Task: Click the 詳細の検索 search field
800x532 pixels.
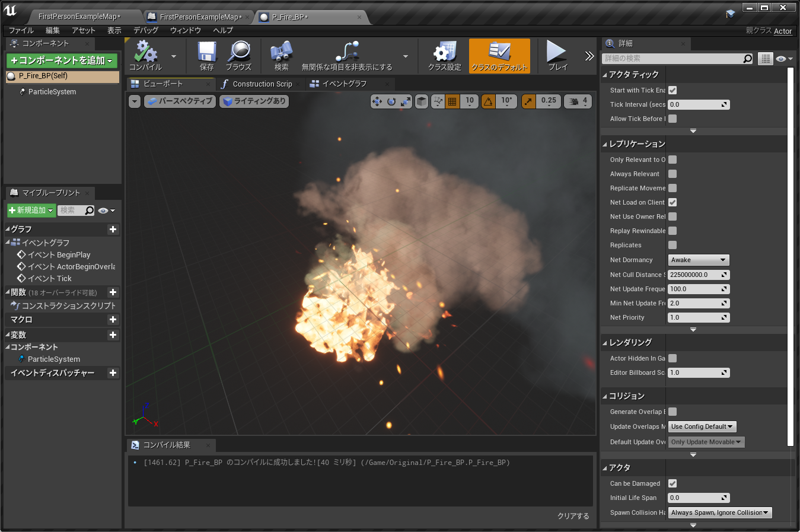Action: pyautogui.click(x=672, y=58)
